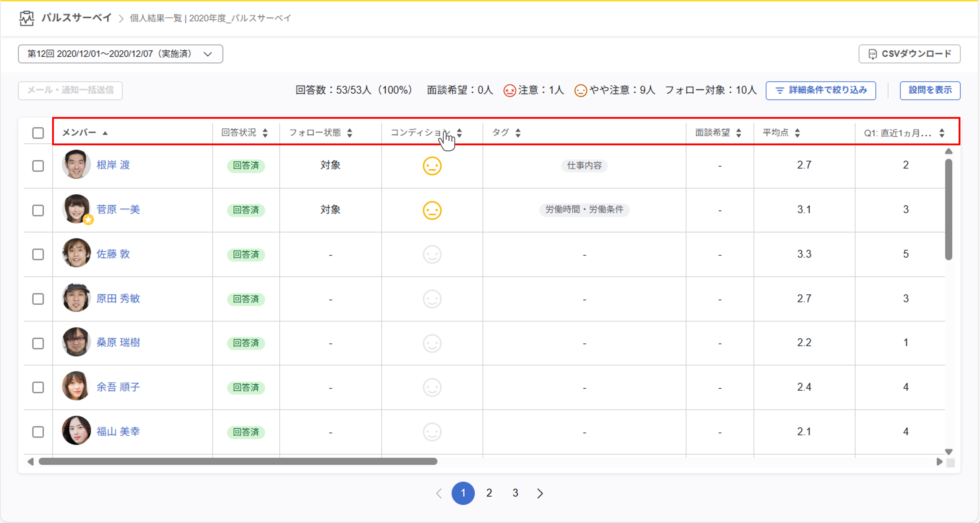The height and width of the screenshot is (523, 980).
Task: Open member link 原田 秀敏
Action: pyautogui.click(x=118, y=298)
